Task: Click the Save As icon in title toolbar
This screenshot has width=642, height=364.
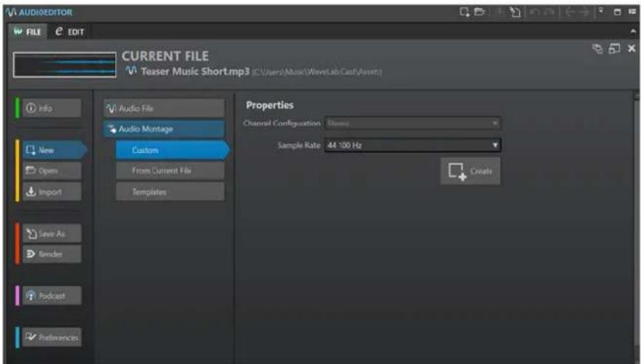Action: (515, 12)
